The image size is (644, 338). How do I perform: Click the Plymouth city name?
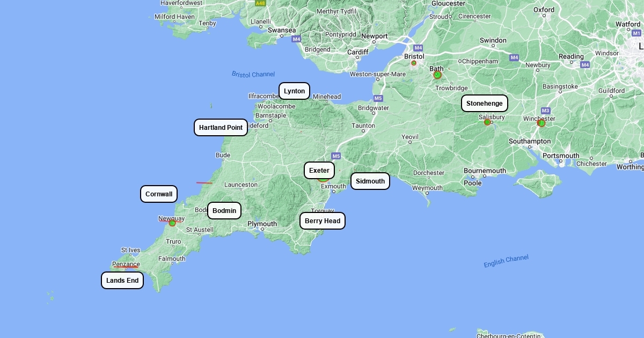262,224
